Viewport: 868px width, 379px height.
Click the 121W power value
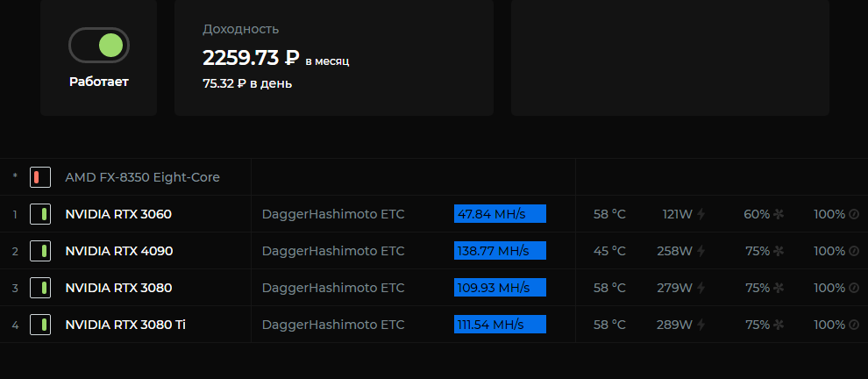coord(678,214)
